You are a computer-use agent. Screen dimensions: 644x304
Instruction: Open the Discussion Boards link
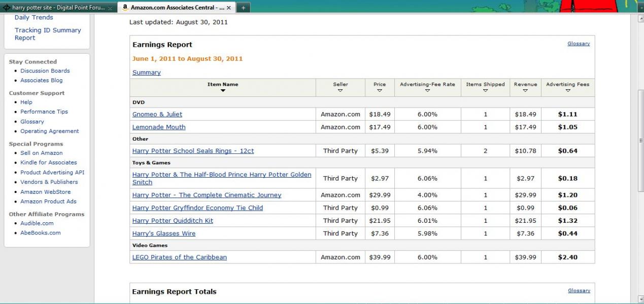click(45, 71)
